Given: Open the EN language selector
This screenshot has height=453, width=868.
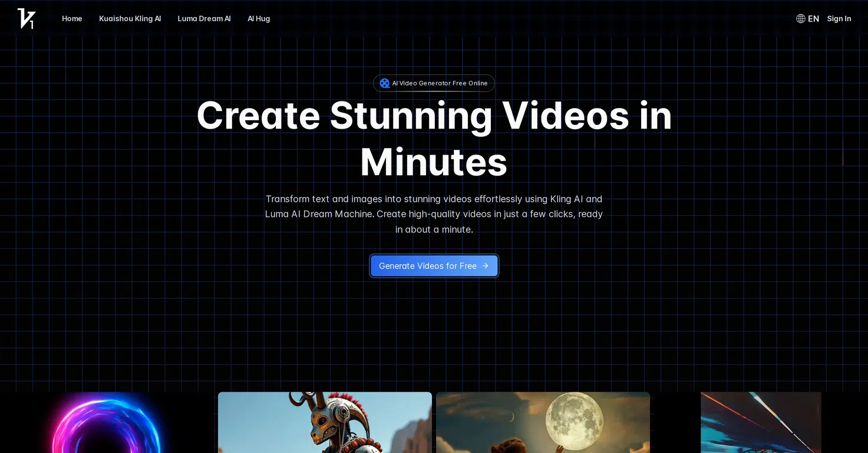Looking at the screenshot, I should point(807,19).
